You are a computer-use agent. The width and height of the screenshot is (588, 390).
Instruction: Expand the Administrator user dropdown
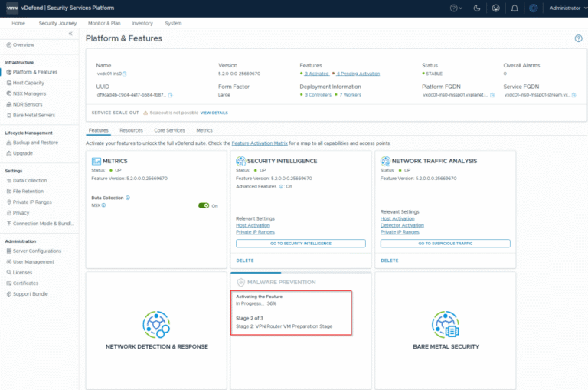pyautogui.click(x=568, y=8)
